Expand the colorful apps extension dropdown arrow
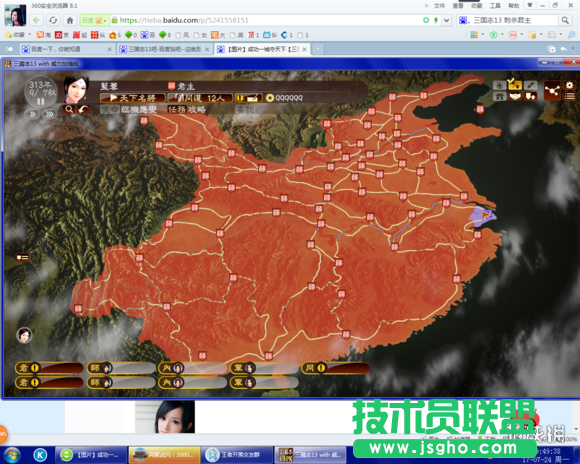The height and width of the screenshot is (464, 580). tap(482, 35)
